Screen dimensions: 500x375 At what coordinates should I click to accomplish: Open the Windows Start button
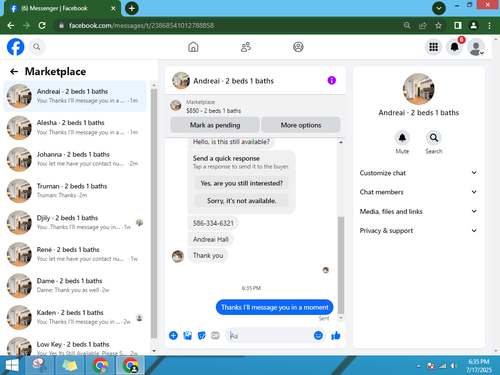(12, 365)
